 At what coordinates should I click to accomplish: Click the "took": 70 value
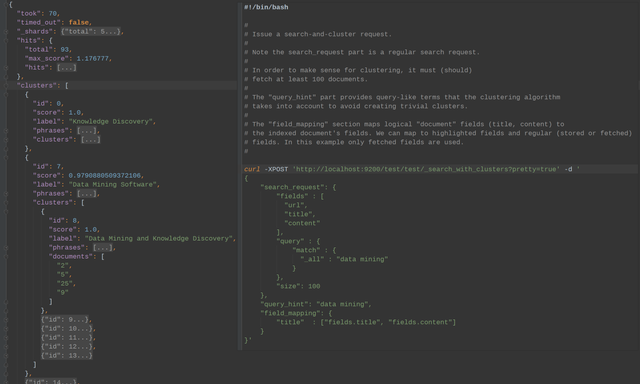[x=53, y=13]
